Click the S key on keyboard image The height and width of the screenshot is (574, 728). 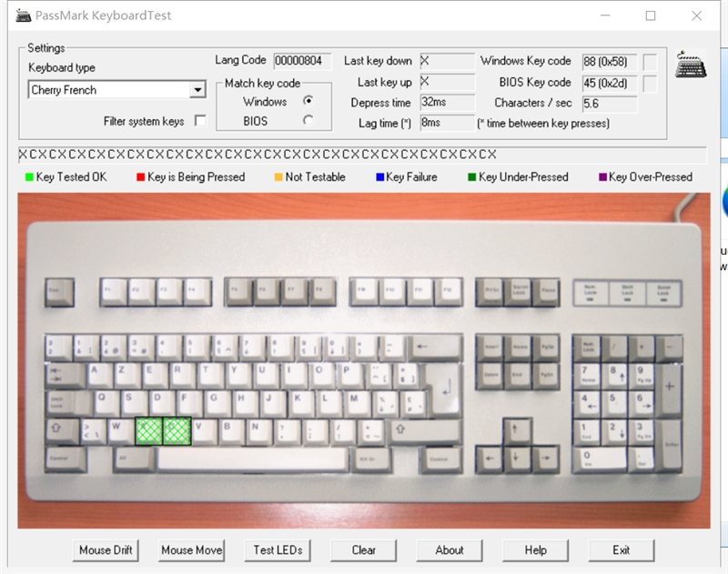pyautogui.click(x=134, y=403)
